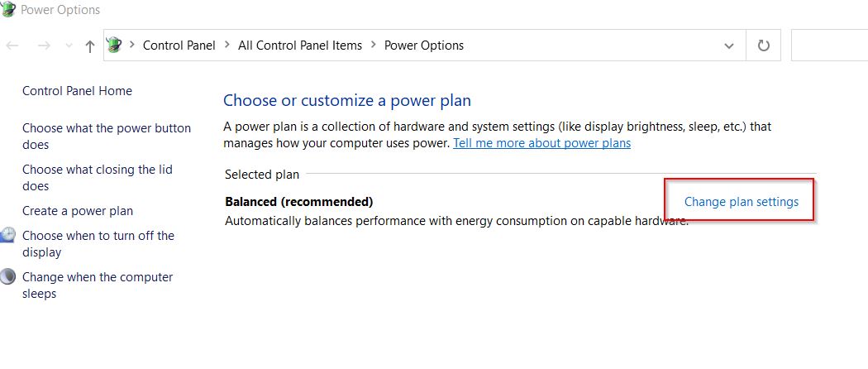Click the Power Options title bar icon
868x369 pixels.
pos(8,9)
